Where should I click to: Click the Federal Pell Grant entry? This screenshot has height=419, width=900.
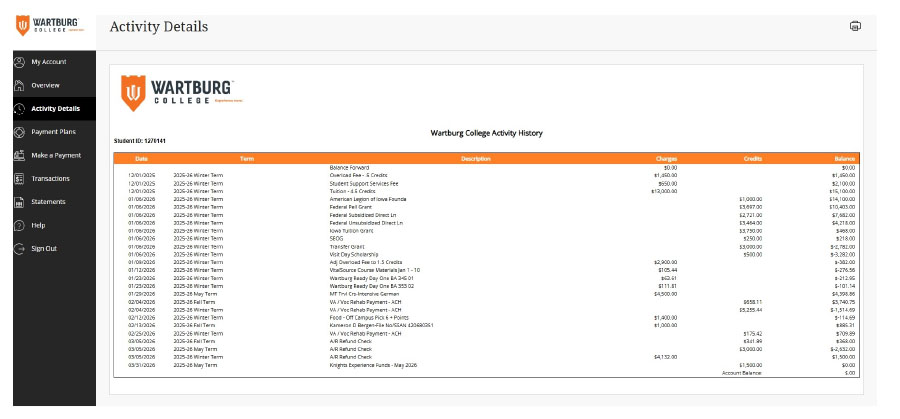tap(351, 207)
